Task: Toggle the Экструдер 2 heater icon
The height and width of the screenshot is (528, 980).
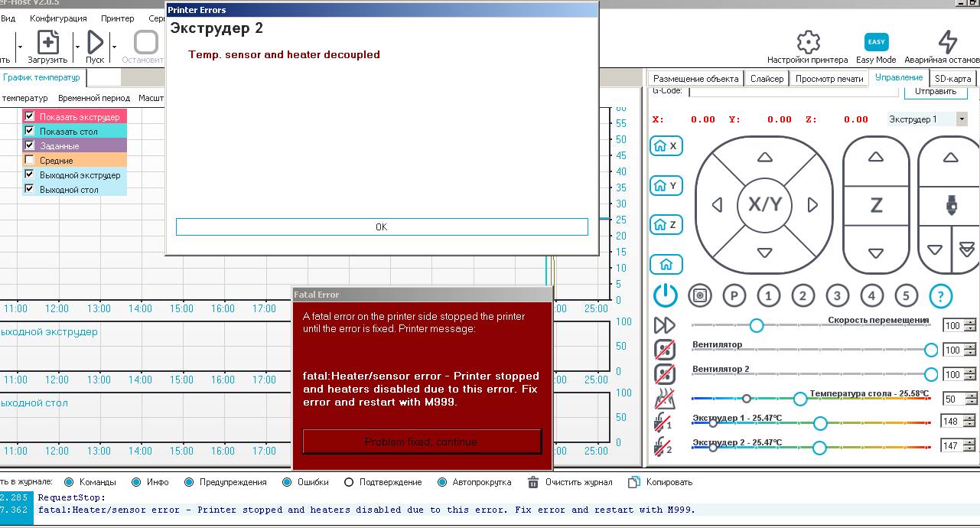Action: pyautogui.click(x=664, y=447)
